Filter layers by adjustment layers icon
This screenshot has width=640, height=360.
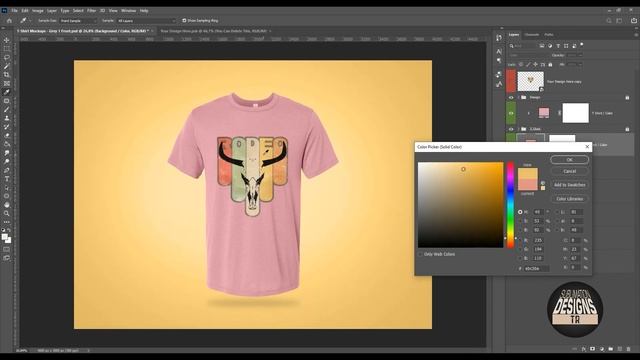tap(550, 46)
